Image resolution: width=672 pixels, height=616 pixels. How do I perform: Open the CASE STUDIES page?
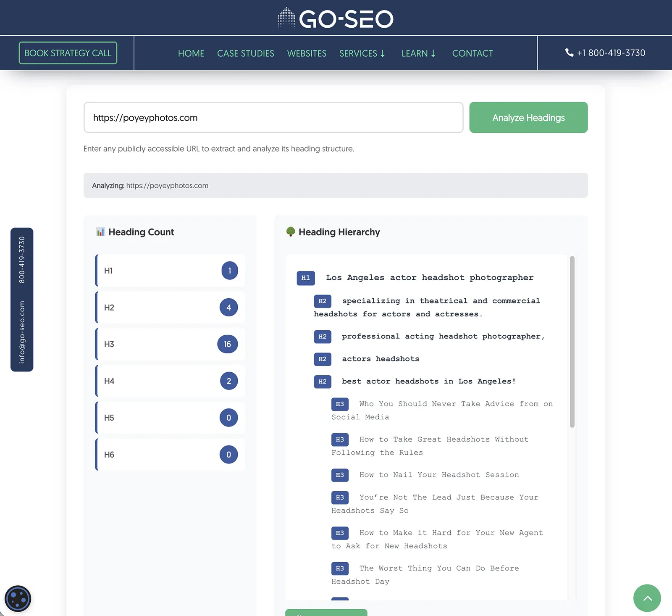tap(245, 53)
